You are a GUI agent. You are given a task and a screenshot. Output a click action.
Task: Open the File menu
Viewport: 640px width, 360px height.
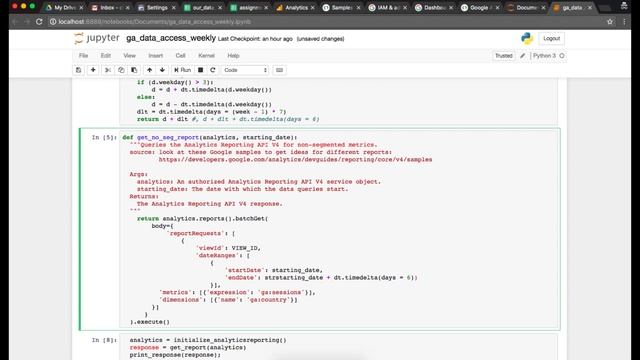(x=83, y=56)
